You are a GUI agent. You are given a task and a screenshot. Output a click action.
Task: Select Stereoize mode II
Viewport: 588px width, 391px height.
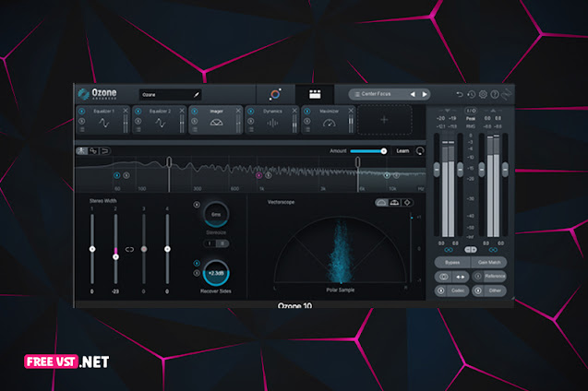pos(222,243)
